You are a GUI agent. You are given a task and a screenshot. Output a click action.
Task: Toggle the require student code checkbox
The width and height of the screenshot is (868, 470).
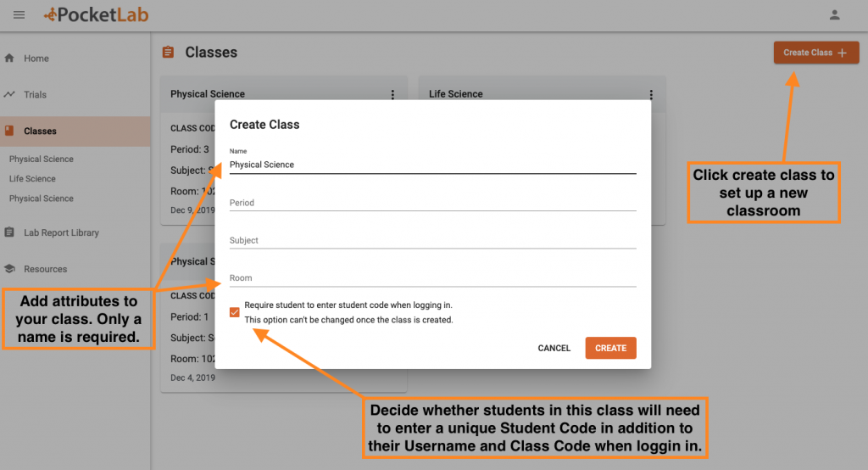coord(235,312)
